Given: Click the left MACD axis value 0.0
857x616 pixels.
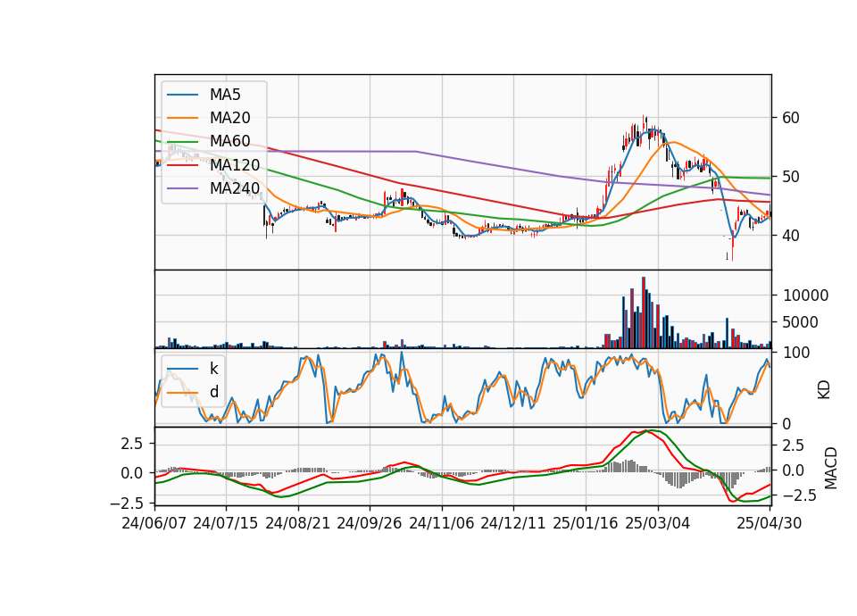Looking at the screenshot, I should [132, 473].
